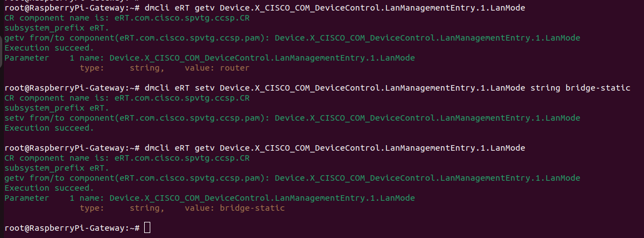Click the first 'Execution succeed.' line

pyautogui.click(x=49, y=48)
